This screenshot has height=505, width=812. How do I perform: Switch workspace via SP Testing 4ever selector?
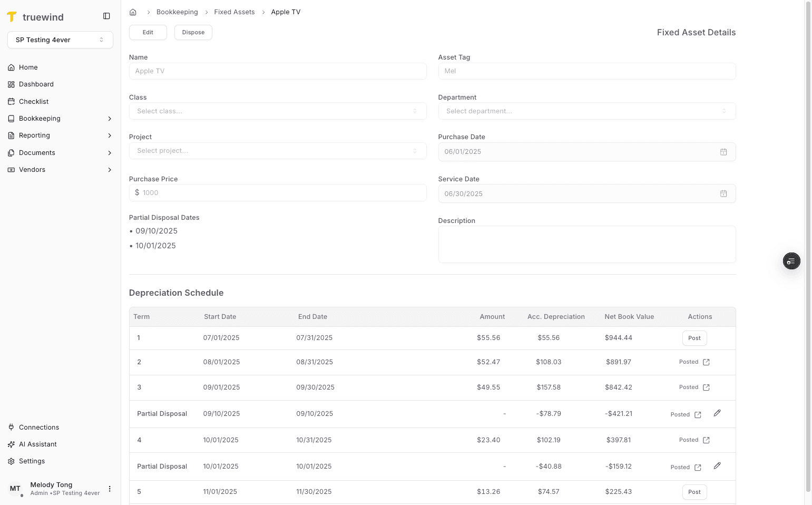[60, 40]
